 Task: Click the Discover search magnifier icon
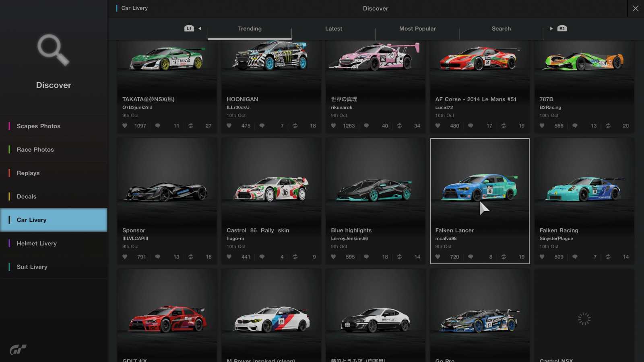point(53,50)
